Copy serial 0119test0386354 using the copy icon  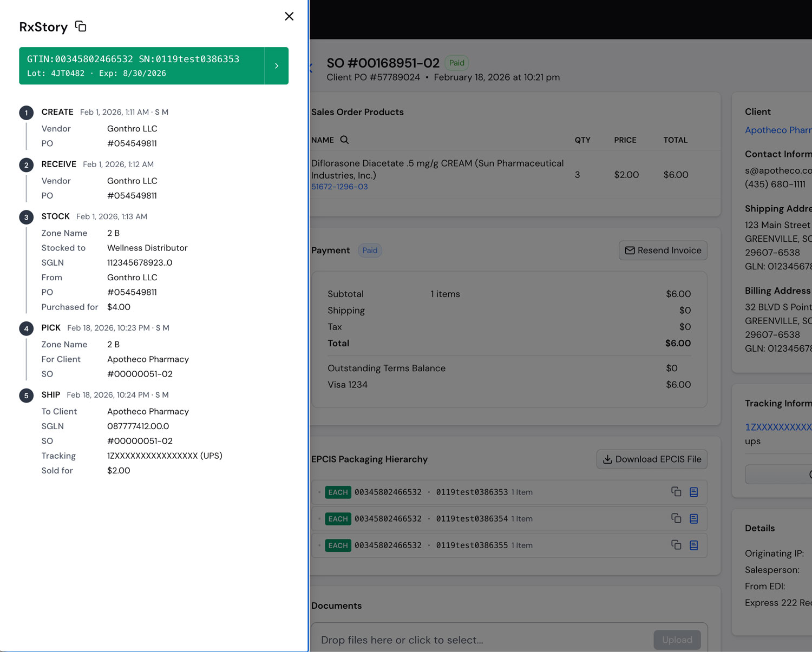(676, 518)
